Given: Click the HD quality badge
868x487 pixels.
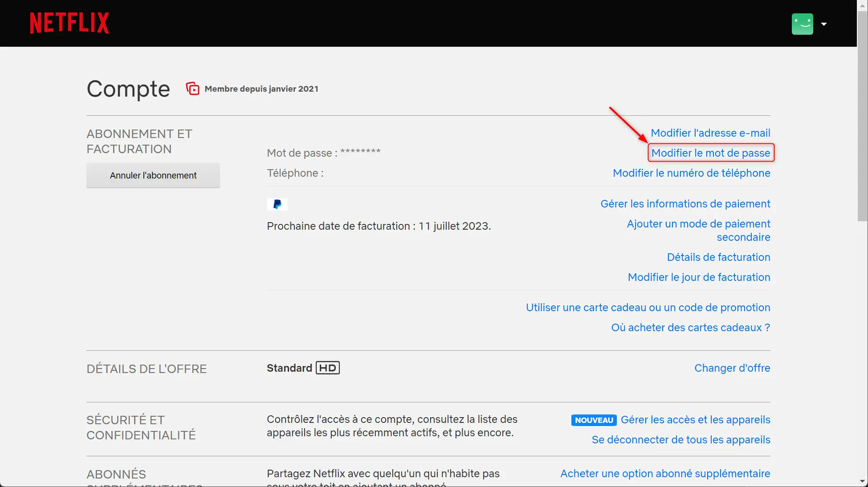Looking at the screenshot, I should click(x=328, y=368).
